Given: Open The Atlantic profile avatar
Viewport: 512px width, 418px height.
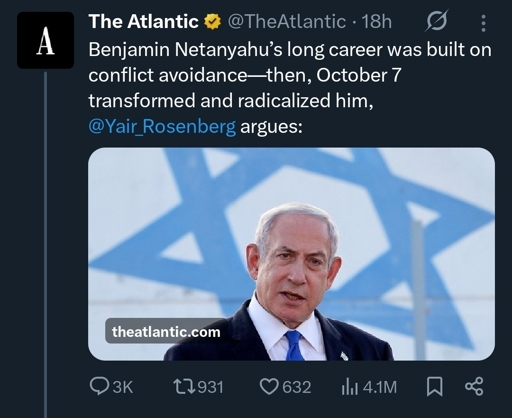Looking at the screenshot, I should pos(46,40).
